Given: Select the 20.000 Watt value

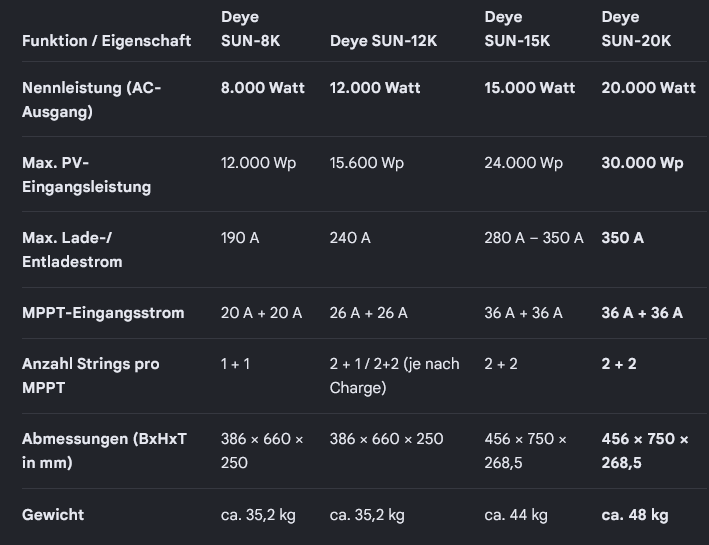Looking at the screenshot, I should tap(648, 88).
